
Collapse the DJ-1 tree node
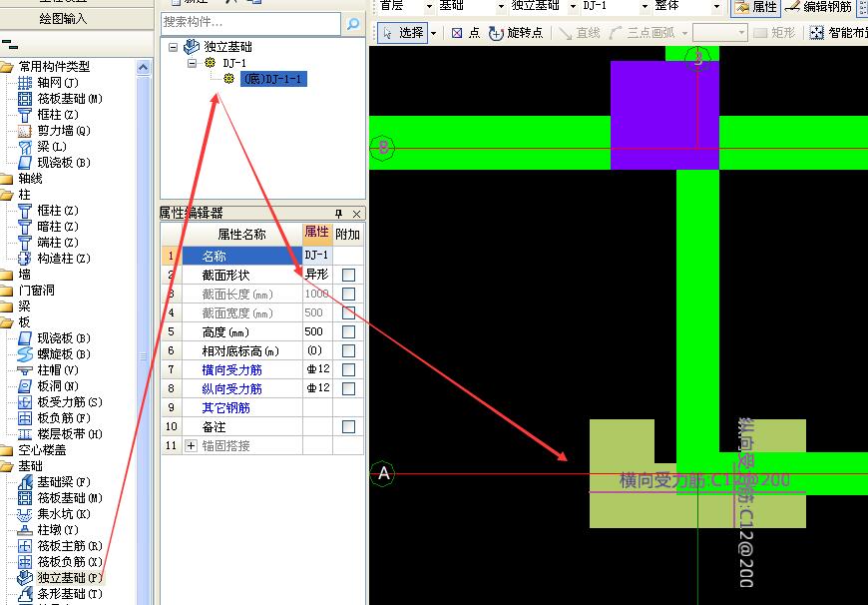tap(193, 63)
